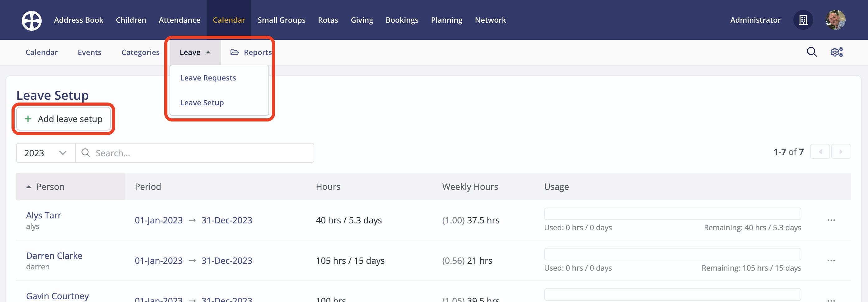This screenshot has width=868, height=302.
Task: Switch to the Calendar sub-tab
Action: point(42,53)
